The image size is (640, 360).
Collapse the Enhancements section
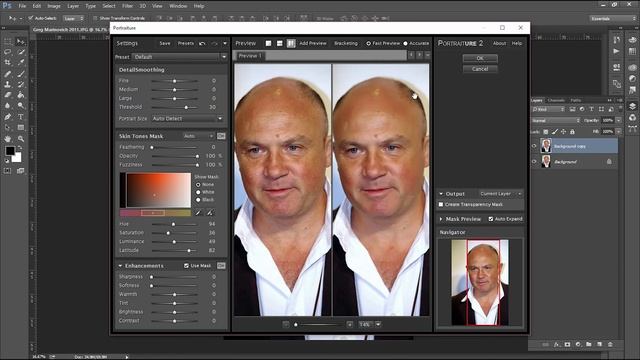coord(120,266)
